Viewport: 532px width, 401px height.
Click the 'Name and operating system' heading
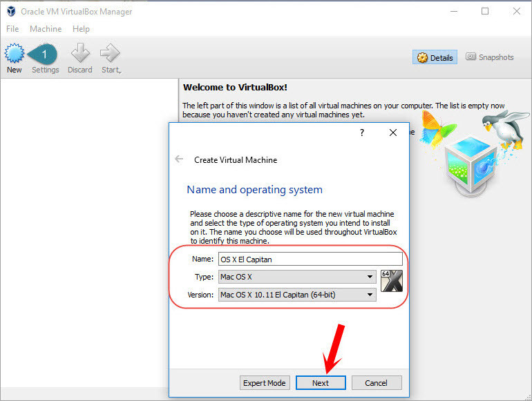(254, 190)
